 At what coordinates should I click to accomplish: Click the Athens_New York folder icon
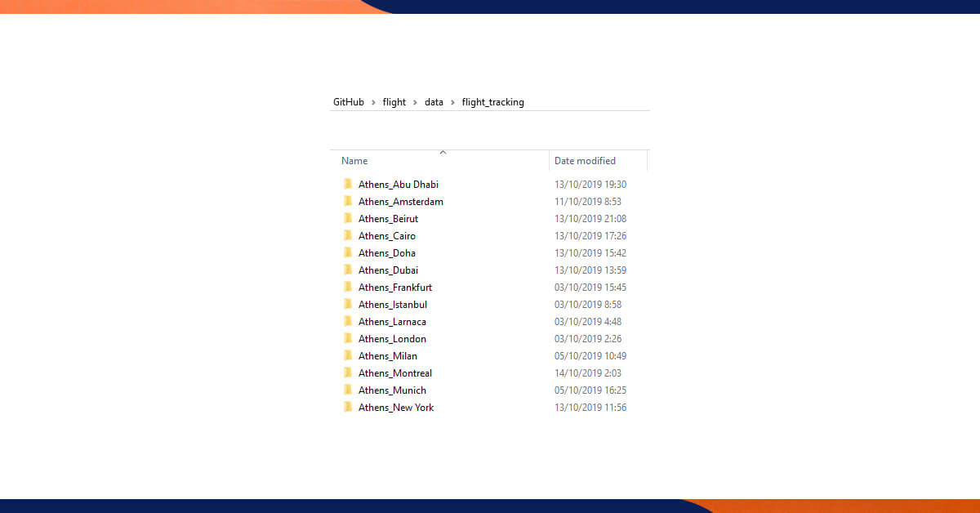click(348, 407)
